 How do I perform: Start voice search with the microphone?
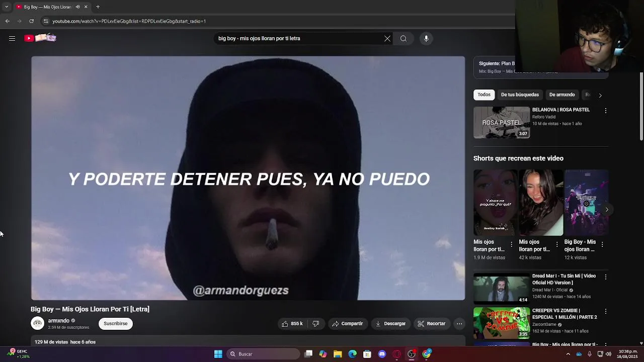pyautogui.click(x=426, y=38)
